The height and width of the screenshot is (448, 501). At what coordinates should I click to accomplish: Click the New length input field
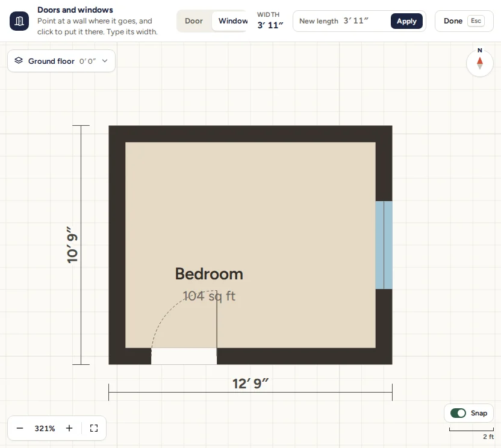click(341, 21)
